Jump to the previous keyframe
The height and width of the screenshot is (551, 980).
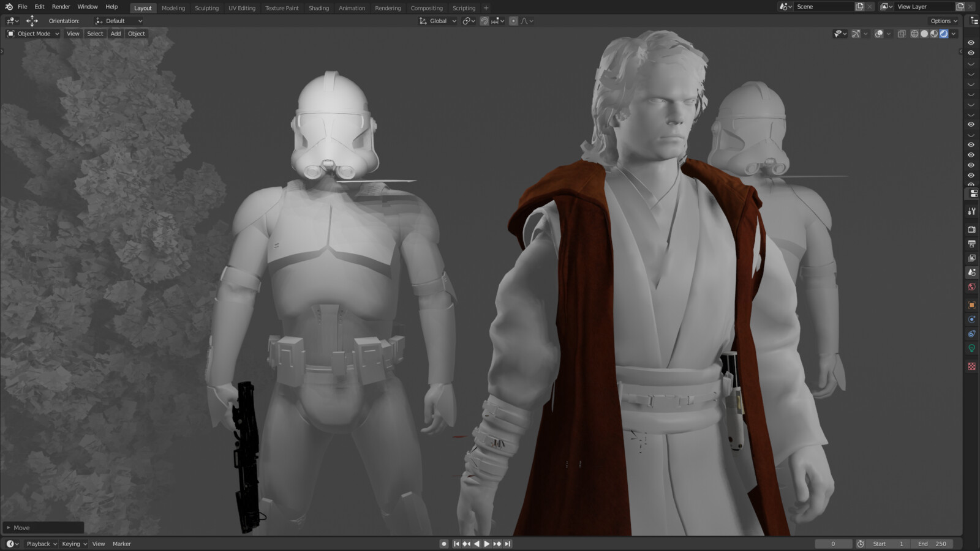tap(467, 544)
